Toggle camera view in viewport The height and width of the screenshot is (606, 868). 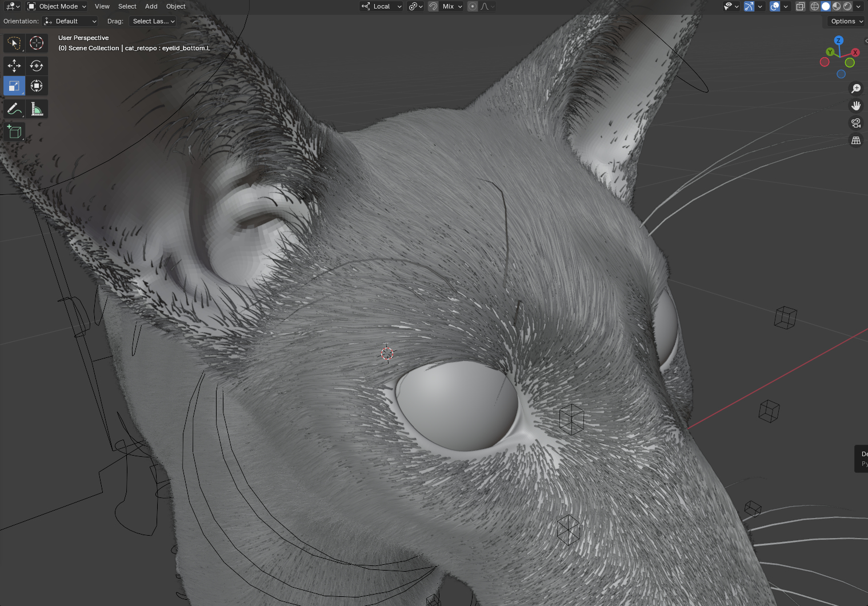tap(855, 123)
